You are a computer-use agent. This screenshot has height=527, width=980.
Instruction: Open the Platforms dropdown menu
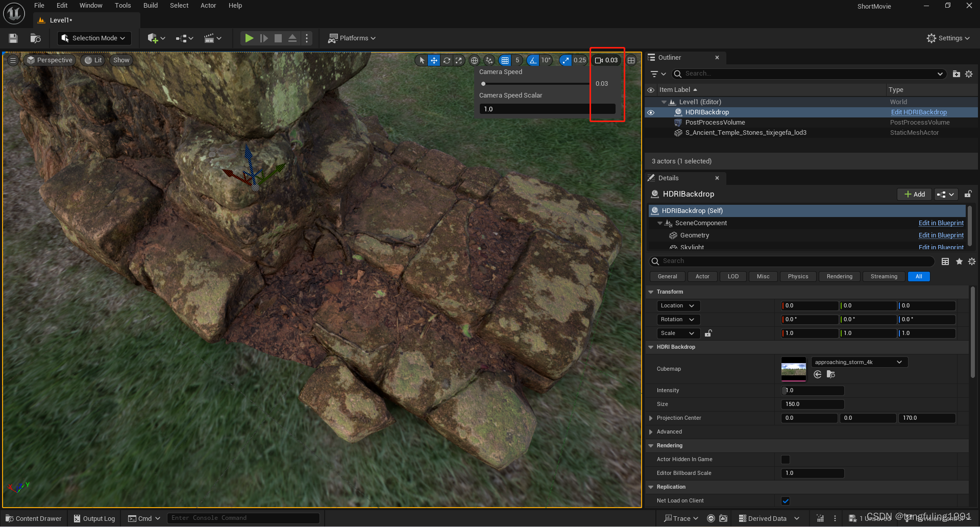(x=352, y=38)
